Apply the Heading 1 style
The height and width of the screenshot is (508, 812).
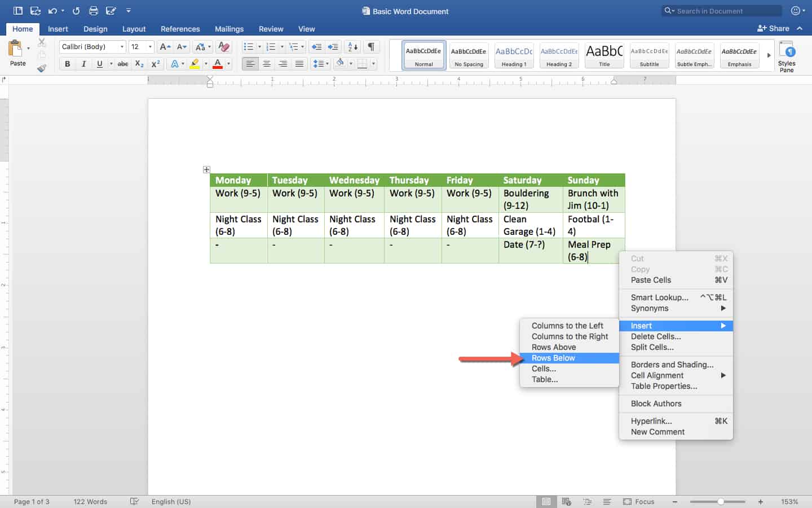(514, 55)
